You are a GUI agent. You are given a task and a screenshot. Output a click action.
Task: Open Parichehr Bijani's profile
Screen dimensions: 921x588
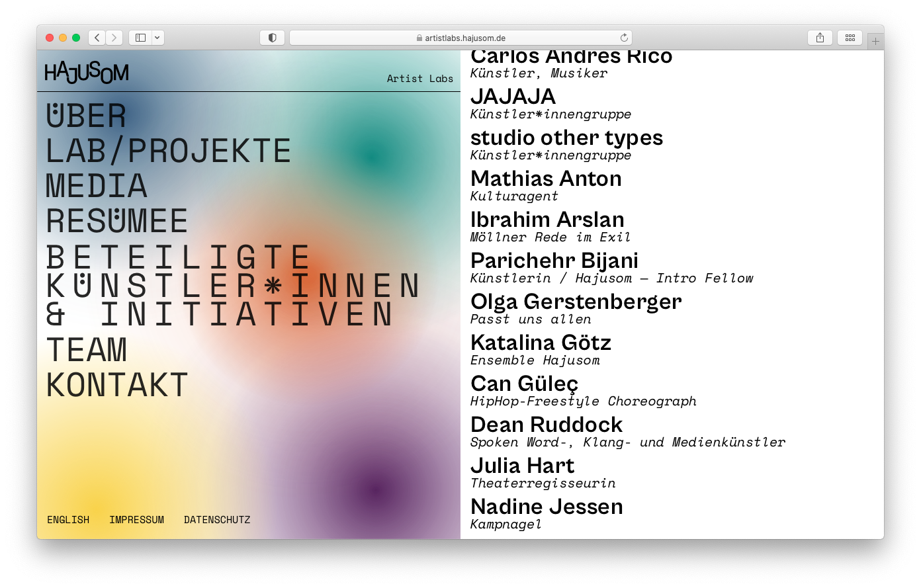[x=554, y=261]
